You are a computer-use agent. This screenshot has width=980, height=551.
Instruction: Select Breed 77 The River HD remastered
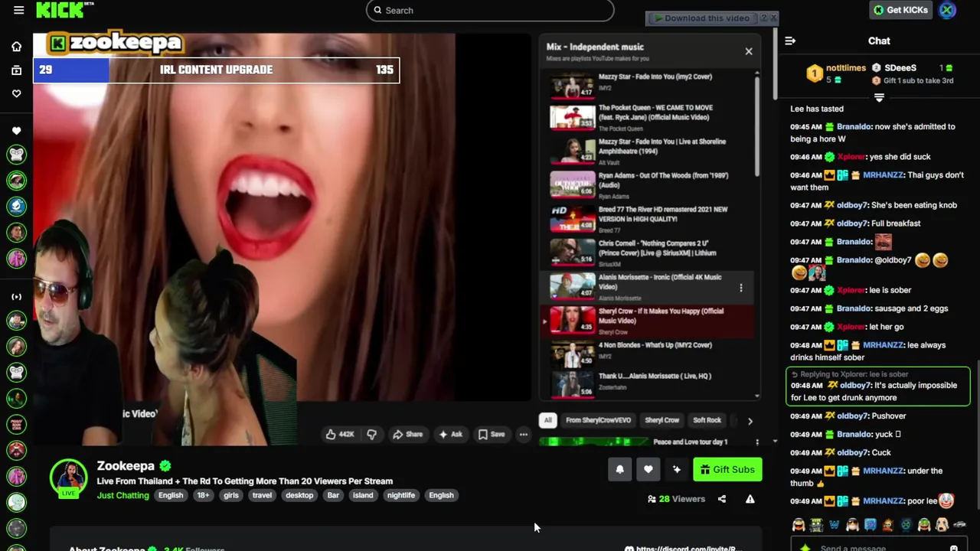coord(651,218)
